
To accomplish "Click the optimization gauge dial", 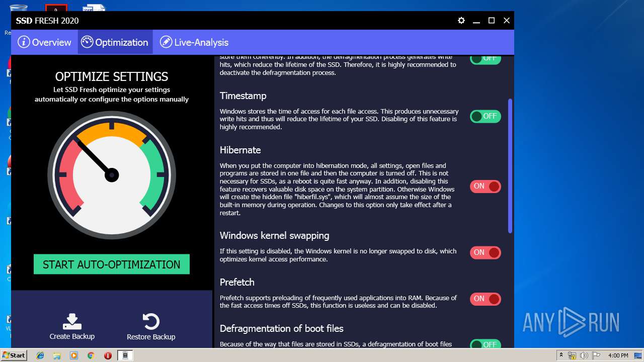I will pyautogui.click(x=112, y=175).
